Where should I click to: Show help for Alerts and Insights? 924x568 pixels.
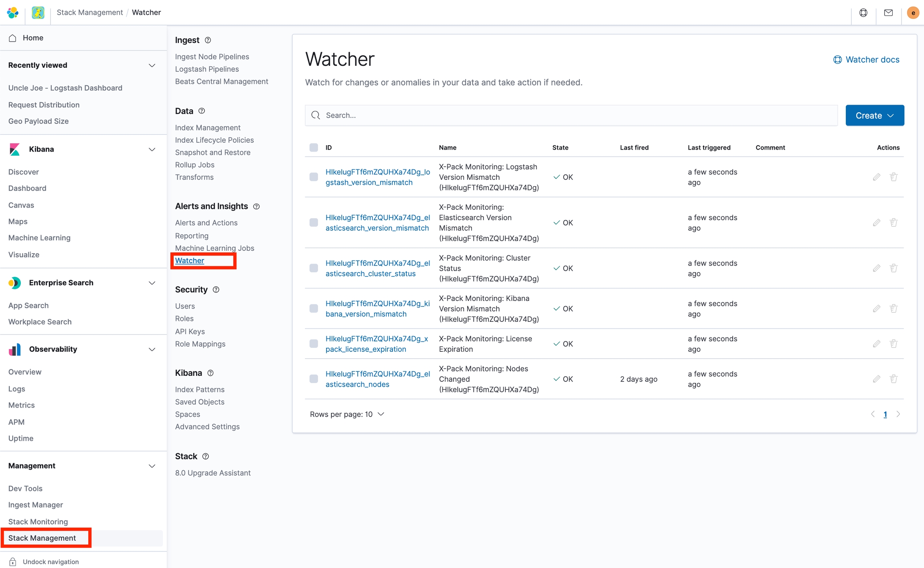point(257,206)
